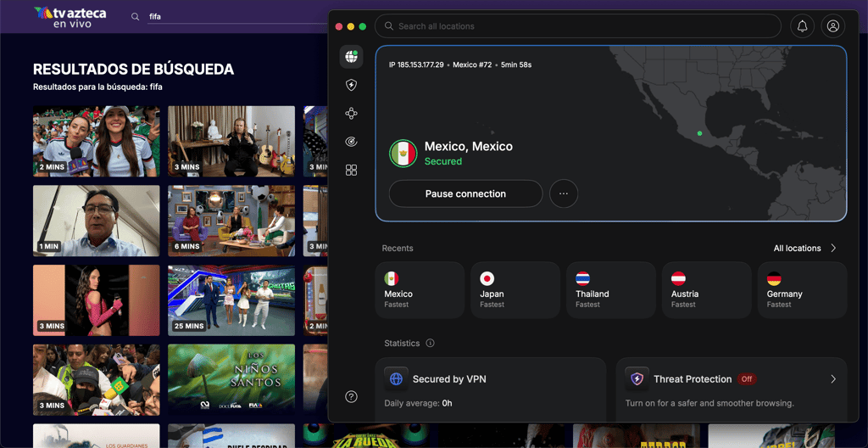This screenshot has width=868, height=448.
Task: Open the Threat Protection shield in the sidebar
Action: point(351,85)
